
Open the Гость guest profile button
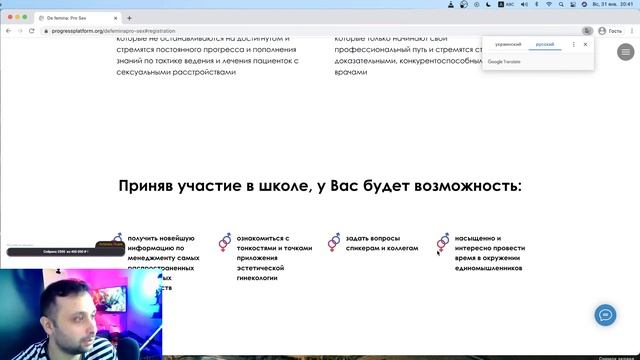[x=610, y=31]
